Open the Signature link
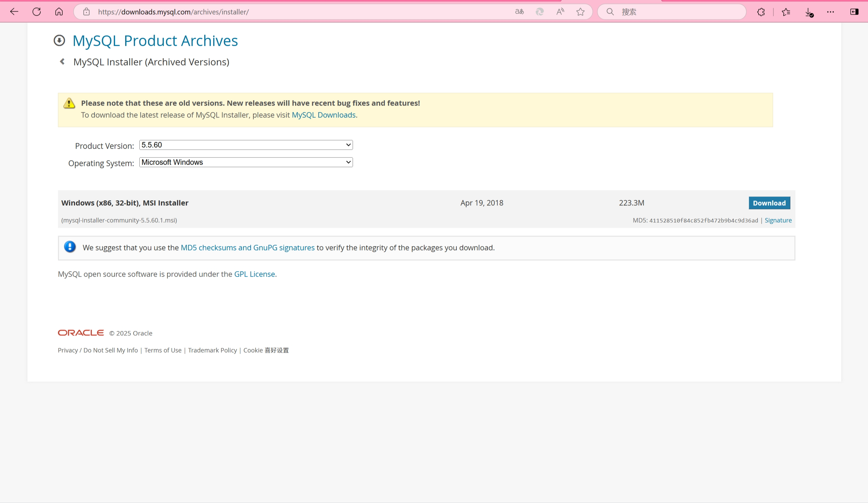 pos(778,220)
